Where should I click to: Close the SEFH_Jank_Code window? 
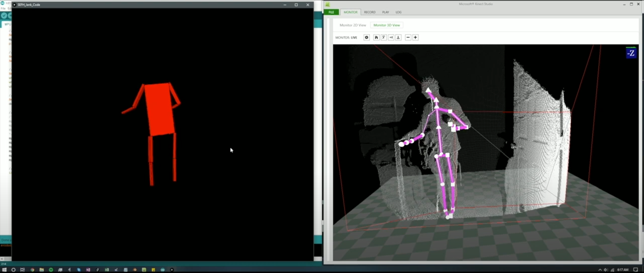[308, 5]
